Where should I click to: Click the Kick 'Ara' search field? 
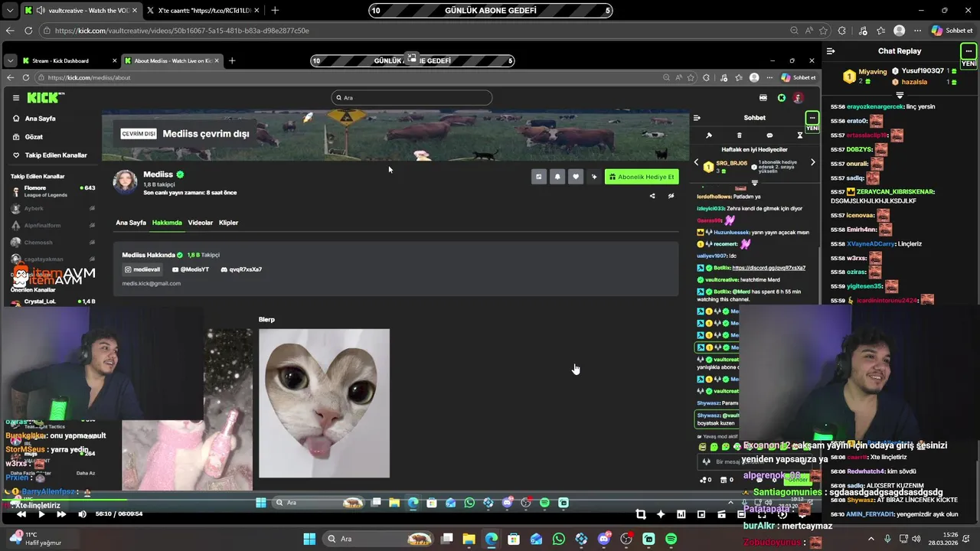click(x=412, y=97)
